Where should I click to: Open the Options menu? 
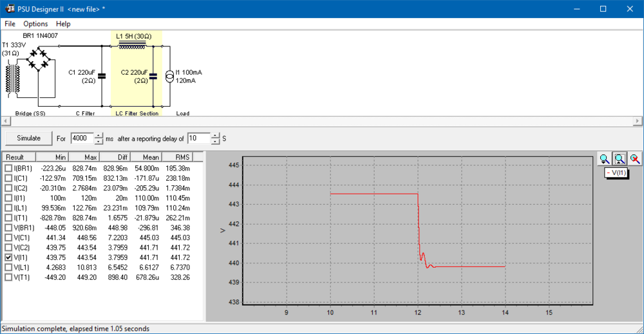(35, 24)
